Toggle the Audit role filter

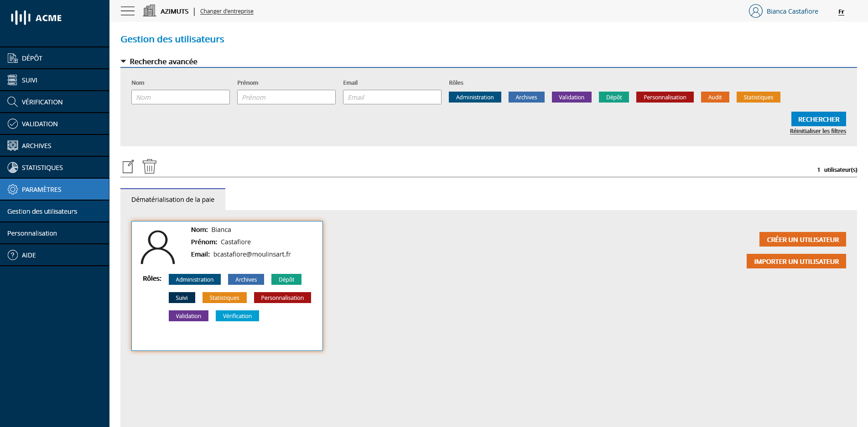coord(715,97)
